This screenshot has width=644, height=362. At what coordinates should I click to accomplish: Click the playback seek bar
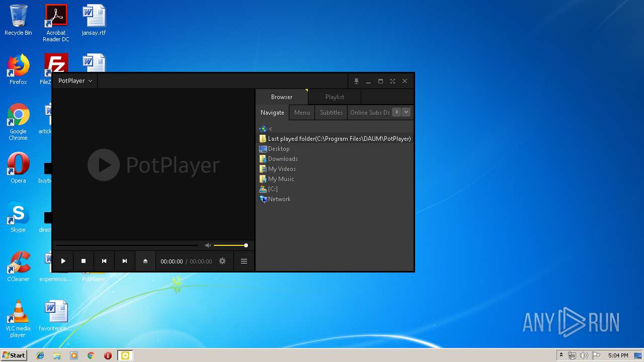[126, 245]
